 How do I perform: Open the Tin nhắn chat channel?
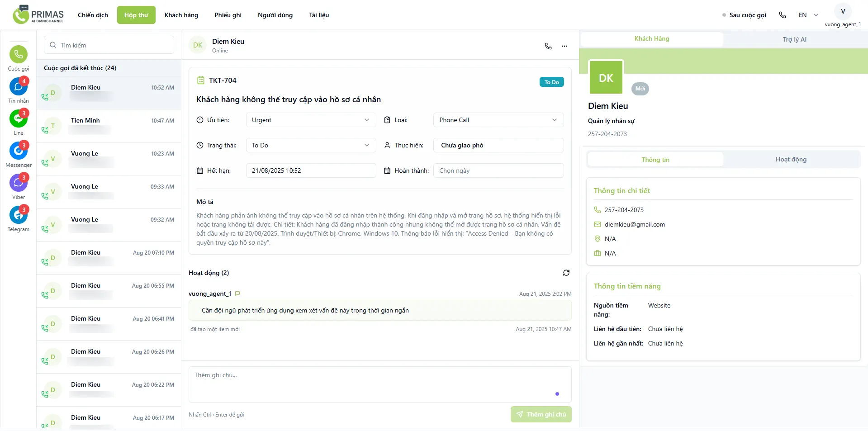coord(19,87)
